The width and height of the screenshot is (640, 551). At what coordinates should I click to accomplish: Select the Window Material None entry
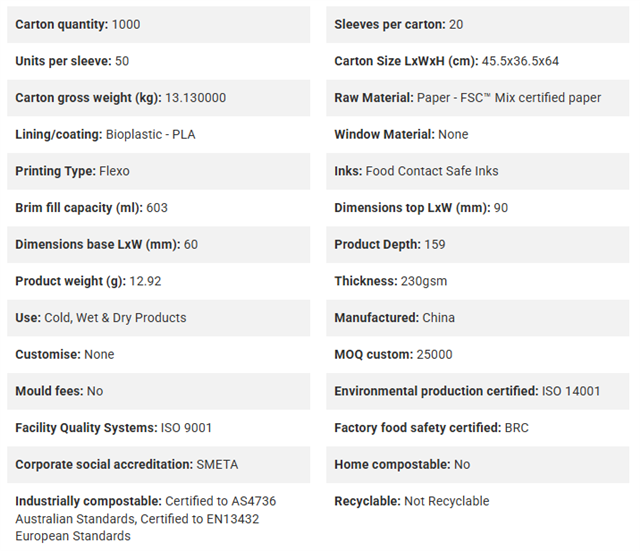tap(401, 134)
